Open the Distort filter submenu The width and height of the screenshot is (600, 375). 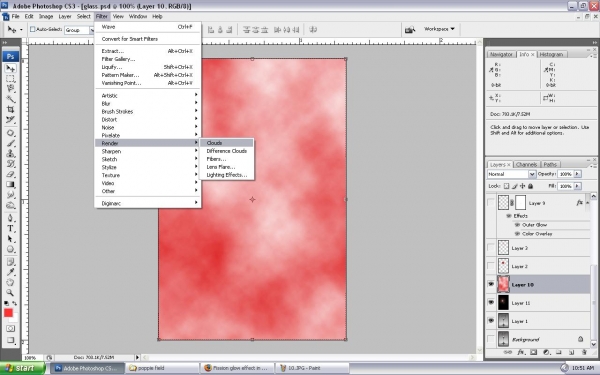point(148,119)
